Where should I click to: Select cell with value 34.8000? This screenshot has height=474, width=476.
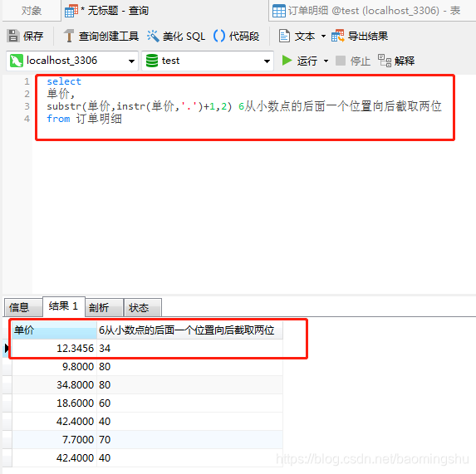(x=54, y=384)
